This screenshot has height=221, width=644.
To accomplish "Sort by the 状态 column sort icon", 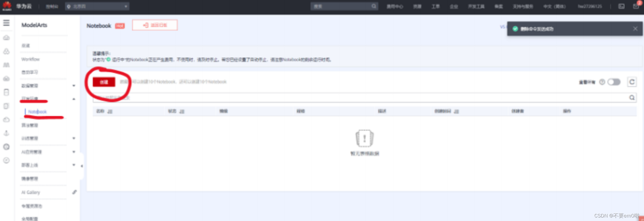I will 182,111.
